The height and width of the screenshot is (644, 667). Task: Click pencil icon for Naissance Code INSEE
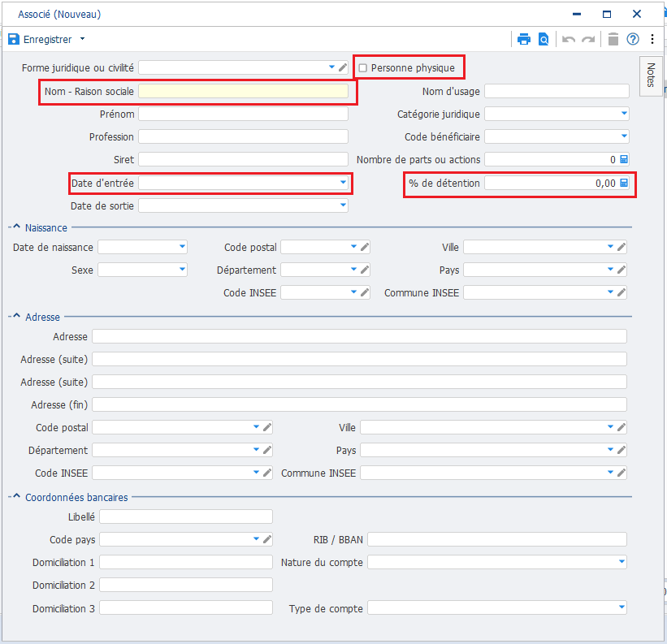(365, 292)
